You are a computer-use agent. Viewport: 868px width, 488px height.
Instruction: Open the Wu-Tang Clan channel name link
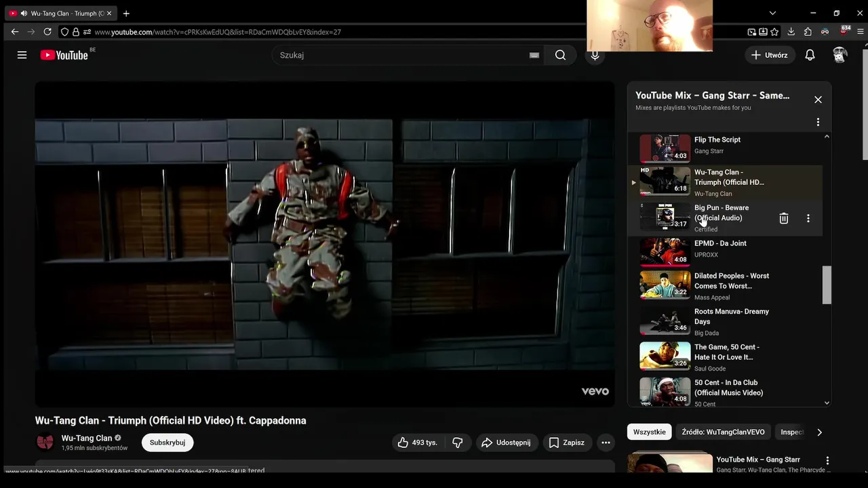(87, 438)
